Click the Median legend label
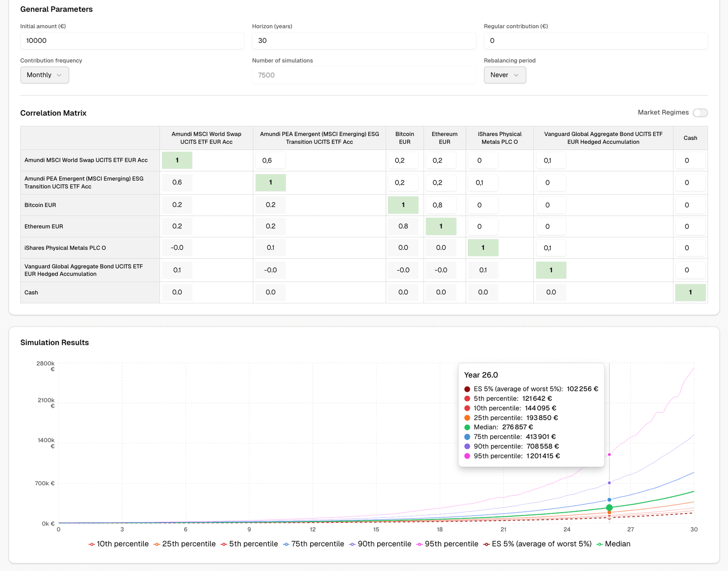The height and width of the screenshot is (571, 728). click(x=617, y=544)
